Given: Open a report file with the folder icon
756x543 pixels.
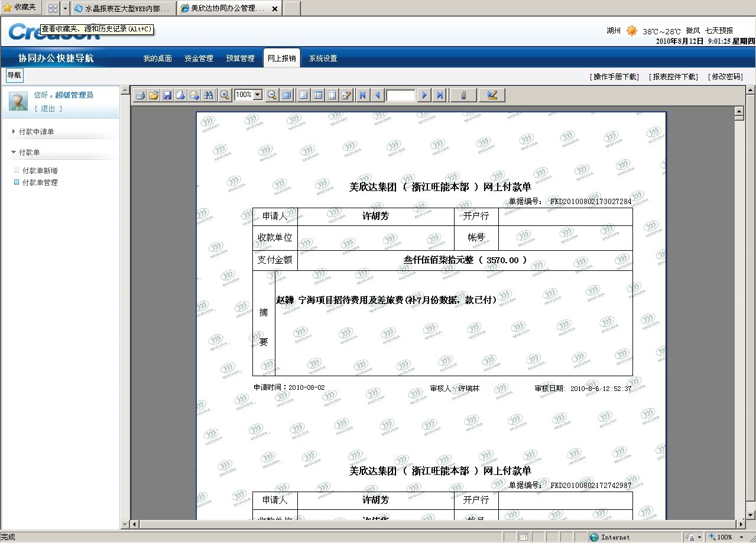Looking at the screenshot, I should 154,95.
